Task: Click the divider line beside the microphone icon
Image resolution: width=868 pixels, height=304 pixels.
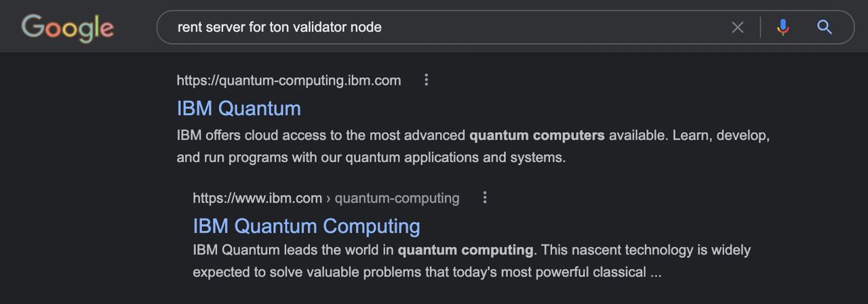Action: point(760,27)
